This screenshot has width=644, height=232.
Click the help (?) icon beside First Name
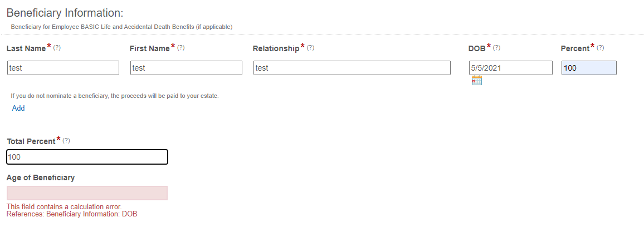point(180,47)
